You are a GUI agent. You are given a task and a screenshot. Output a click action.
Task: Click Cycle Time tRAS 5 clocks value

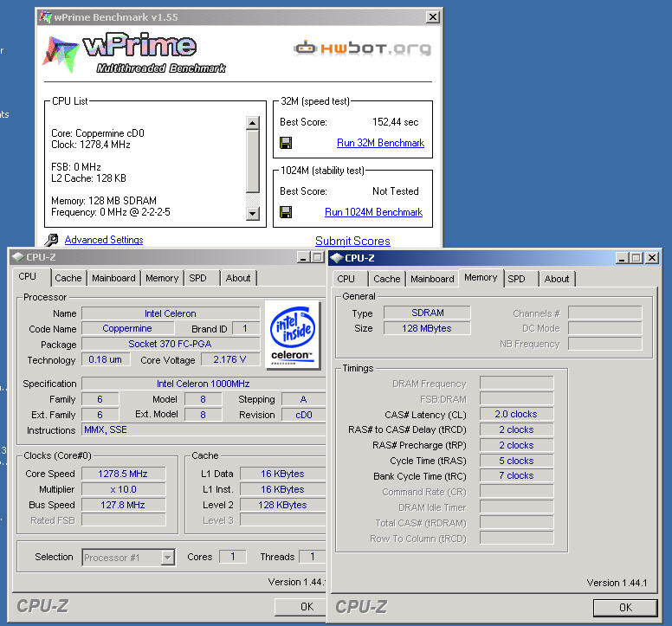click(516, 461)
